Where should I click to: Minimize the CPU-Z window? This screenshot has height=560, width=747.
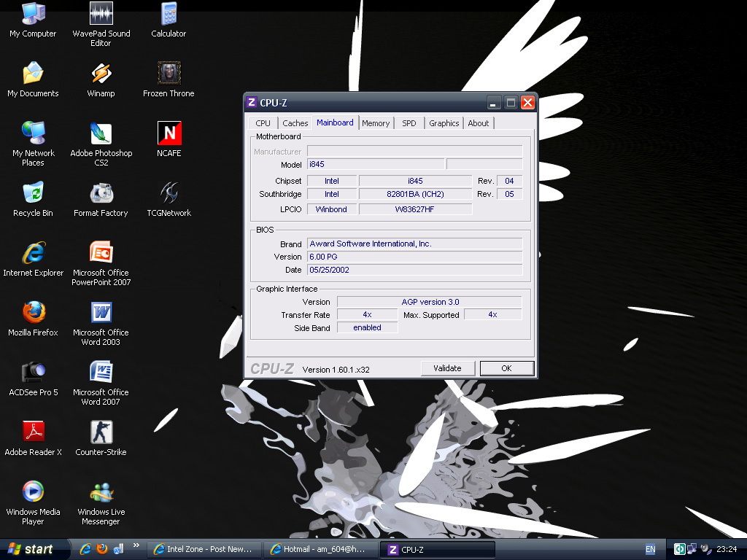(493, 102)
